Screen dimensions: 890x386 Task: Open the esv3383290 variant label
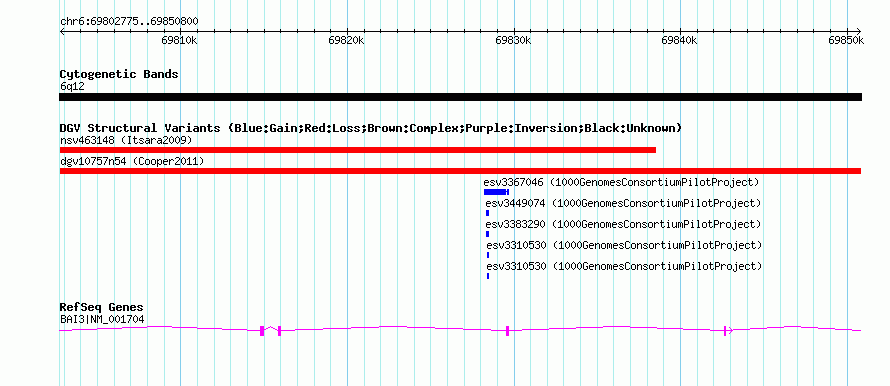pos(623,224)
